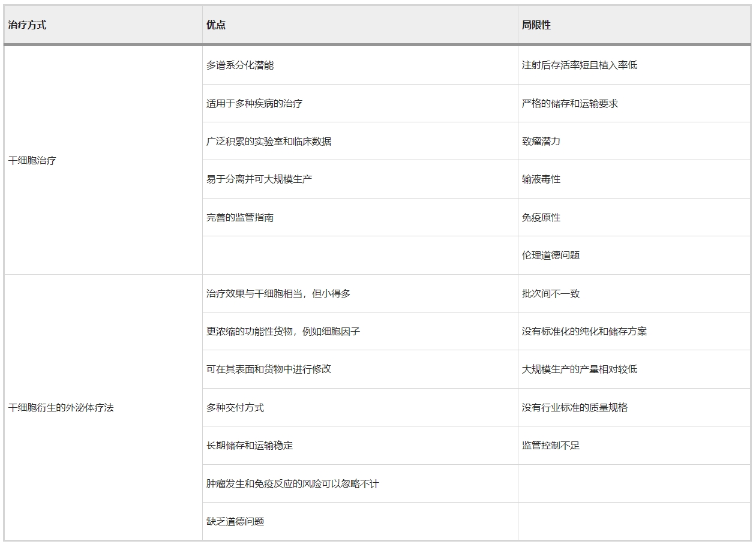The image size is (756, 544).
Task: Select the 干细胞治疗 row label
Action: [34, 160]
